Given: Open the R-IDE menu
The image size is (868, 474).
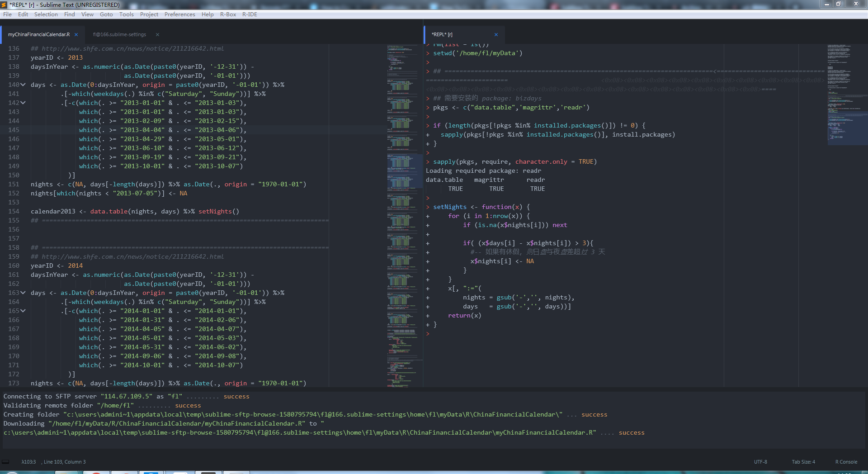Looking at the screenshot, I should click(x=250, y=14).
